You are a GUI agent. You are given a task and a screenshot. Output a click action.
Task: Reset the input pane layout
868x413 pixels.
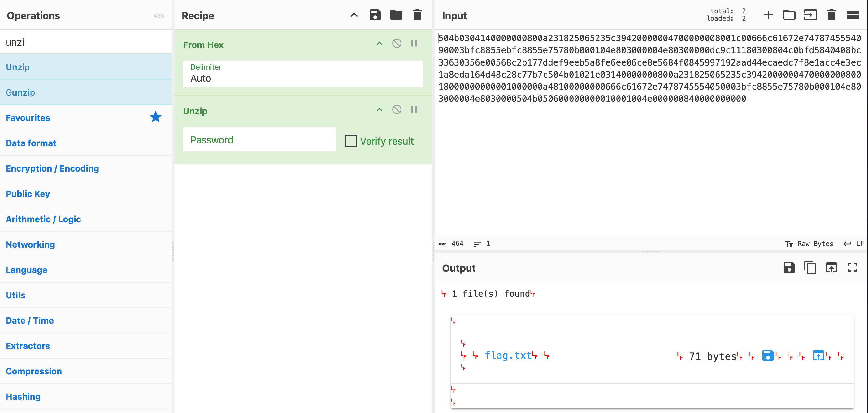(853, 15)
